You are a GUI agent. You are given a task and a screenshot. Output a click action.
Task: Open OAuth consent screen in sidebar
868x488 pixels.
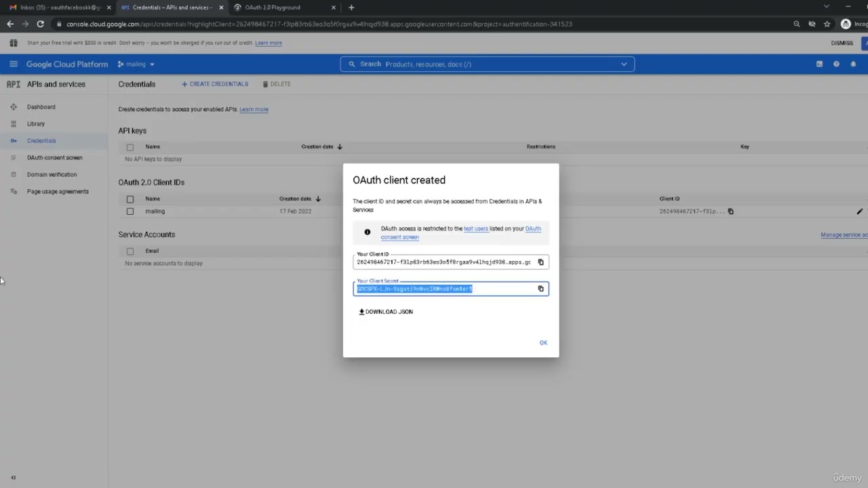click(x=55, y=158)
